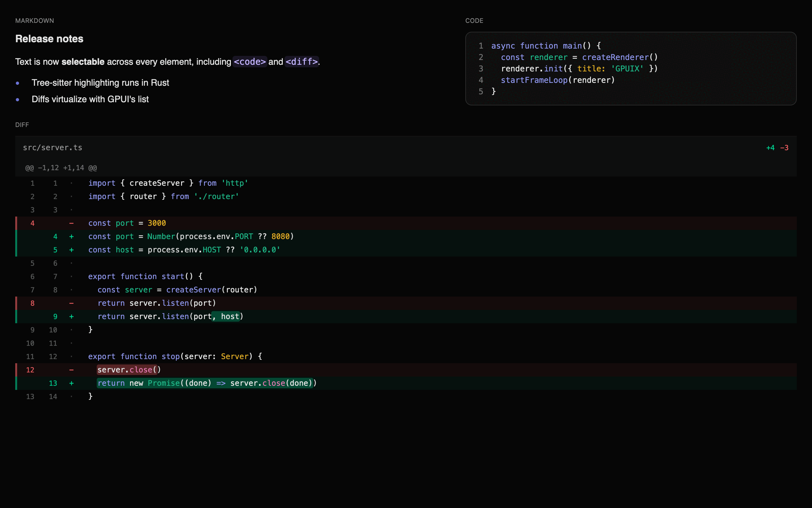812x508 pixels.
Task: Click the inline <diff> tag
Action: (301, 62)
